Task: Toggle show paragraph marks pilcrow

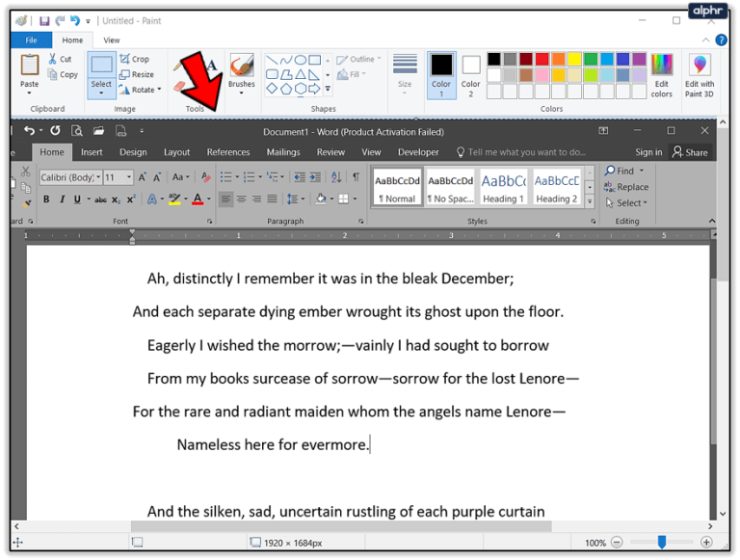Action: (356, 177)
